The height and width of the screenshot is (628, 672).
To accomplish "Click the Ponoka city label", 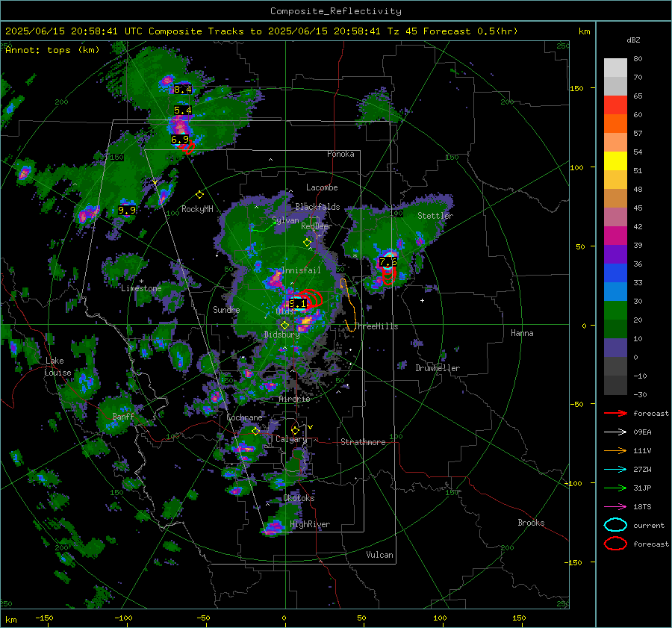I will (340, 154).
